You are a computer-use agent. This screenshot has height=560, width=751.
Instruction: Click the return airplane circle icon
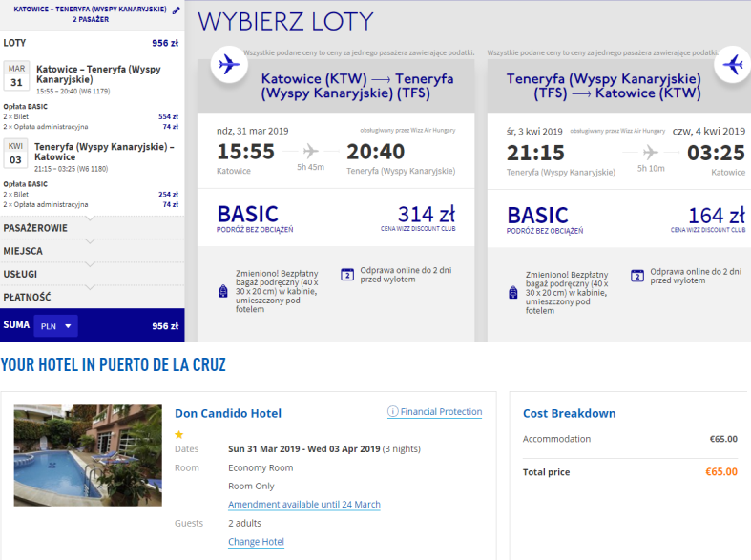pos(732,64)
